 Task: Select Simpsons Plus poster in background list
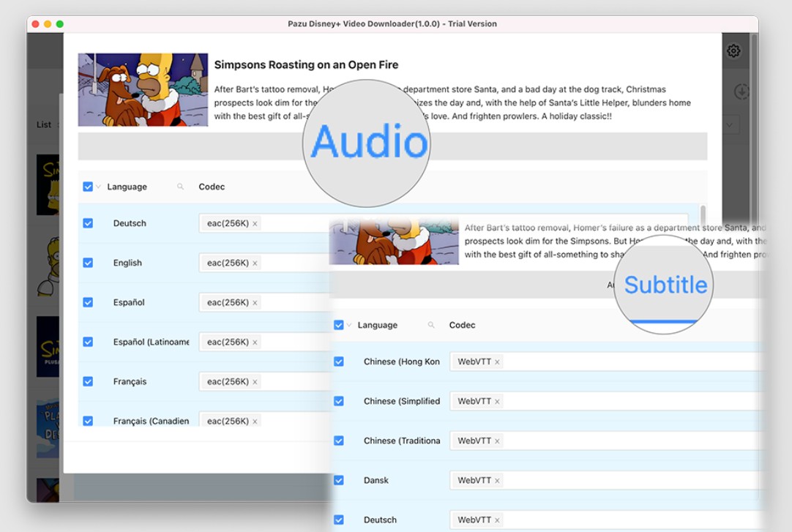click(x=48, y=346)
